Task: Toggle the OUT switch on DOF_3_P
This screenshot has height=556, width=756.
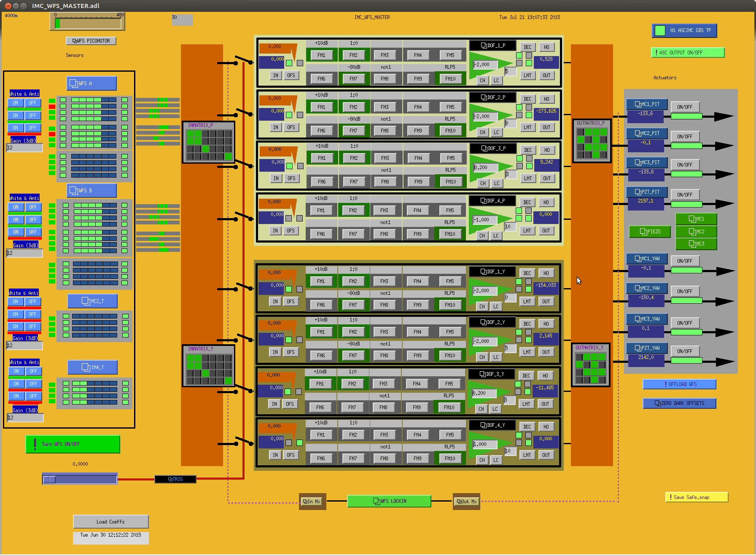Action: point(547,178)
